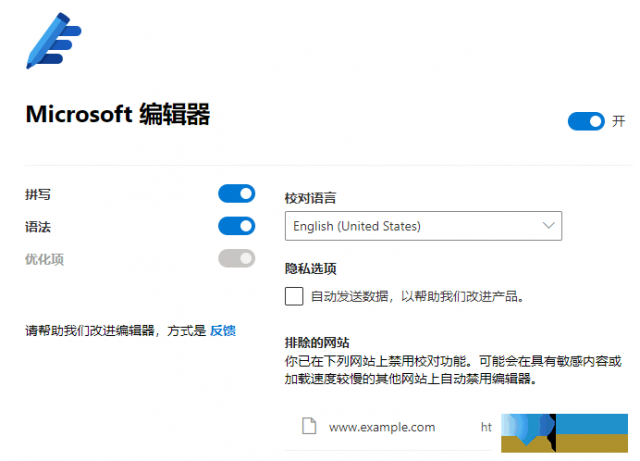Click the 隐私选项 heading
The width and height of the screenshot is (640, 461).
click(x=310, y=268)
